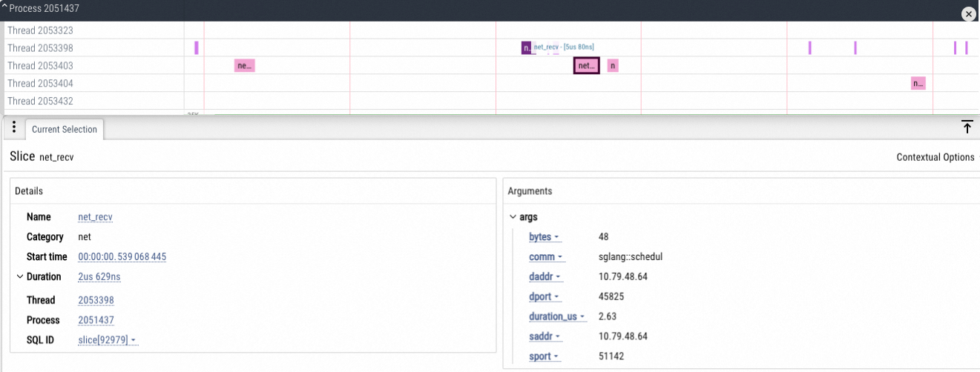The height and width of the screenshot is (372, 980).
Task: Select the Thread 2053403 track label
Action: (x=40, y=66)
